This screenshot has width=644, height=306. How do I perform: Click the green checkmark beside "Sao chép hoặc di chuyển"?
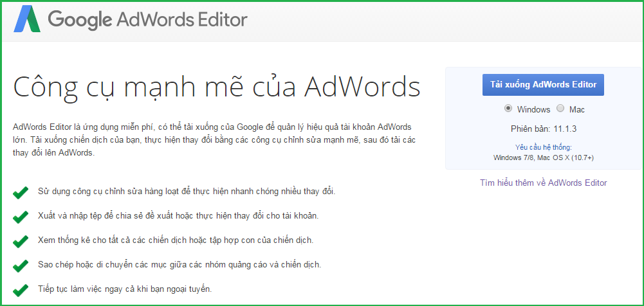click(x=21, y=265)
